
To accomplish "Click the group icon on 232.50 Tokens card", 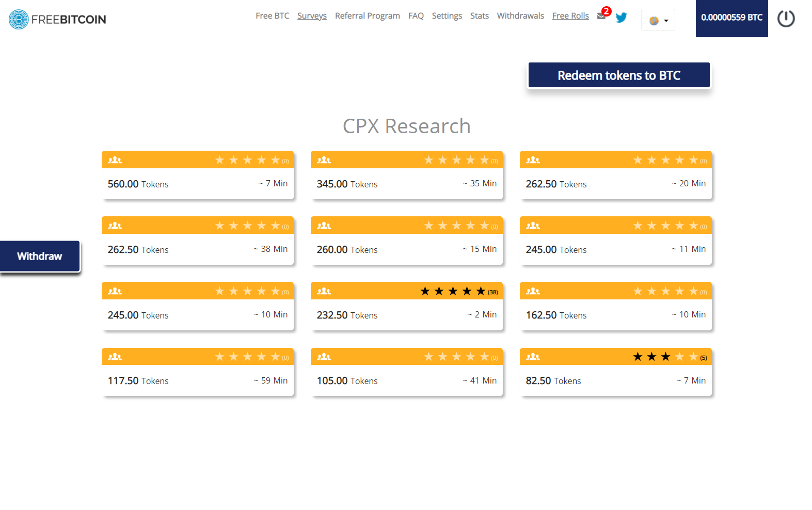I will [324, 291].
